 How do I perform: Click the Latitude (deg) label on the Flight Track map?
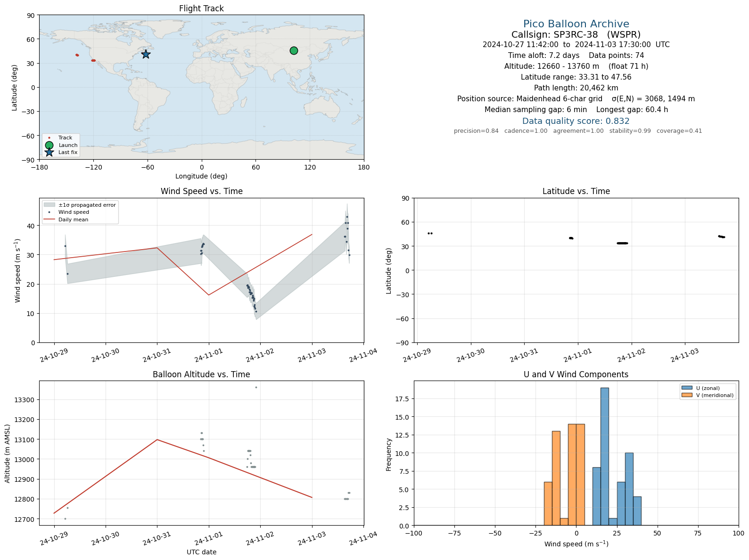15,87
